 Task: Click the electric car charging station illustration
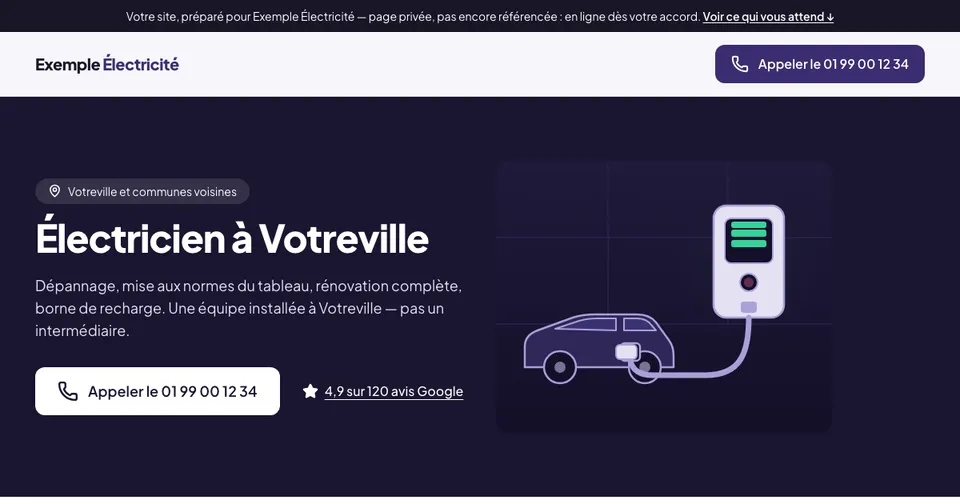(x=664, y=297)
